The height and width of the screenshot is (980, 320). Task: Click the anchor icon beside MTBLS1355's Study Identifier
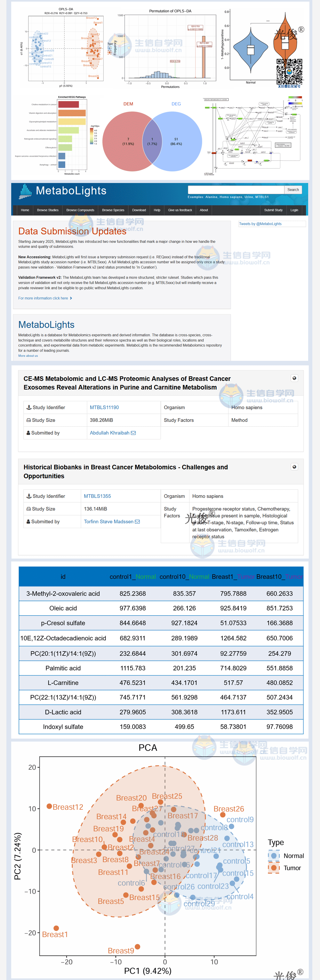point(29,496)
